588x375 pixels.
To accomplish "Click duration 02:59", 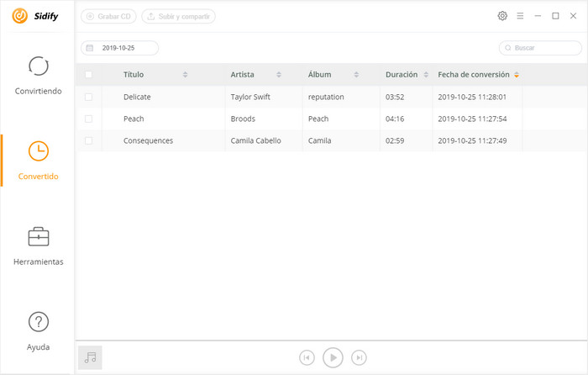I will [x=395, y=140].
